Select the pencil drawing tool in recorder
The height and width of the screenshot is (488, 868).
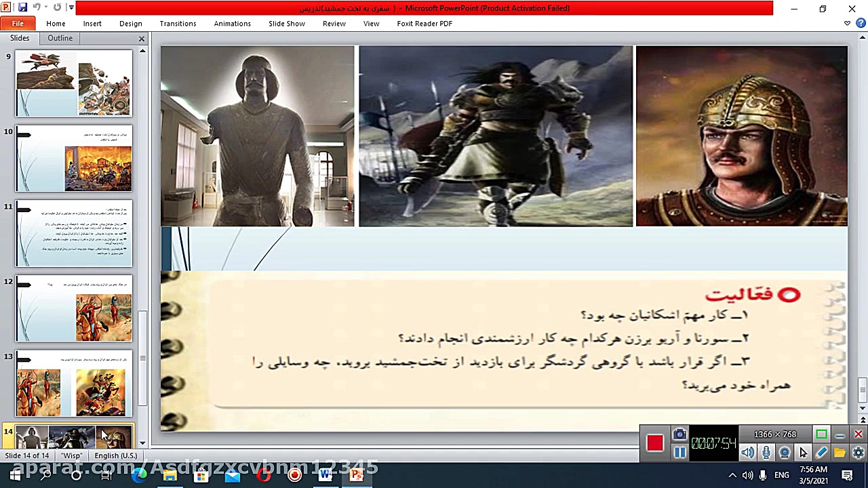coord(821,452)
